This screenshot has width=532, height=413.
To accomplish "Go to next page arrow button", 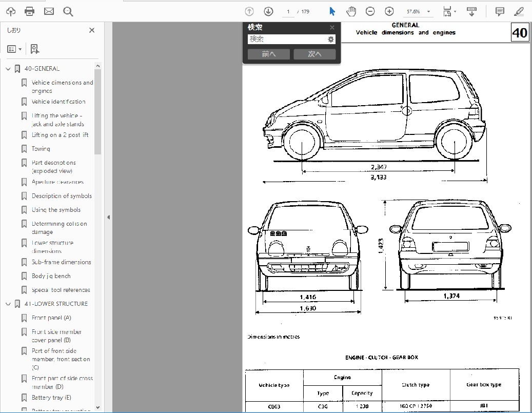I will coord(268,11).
